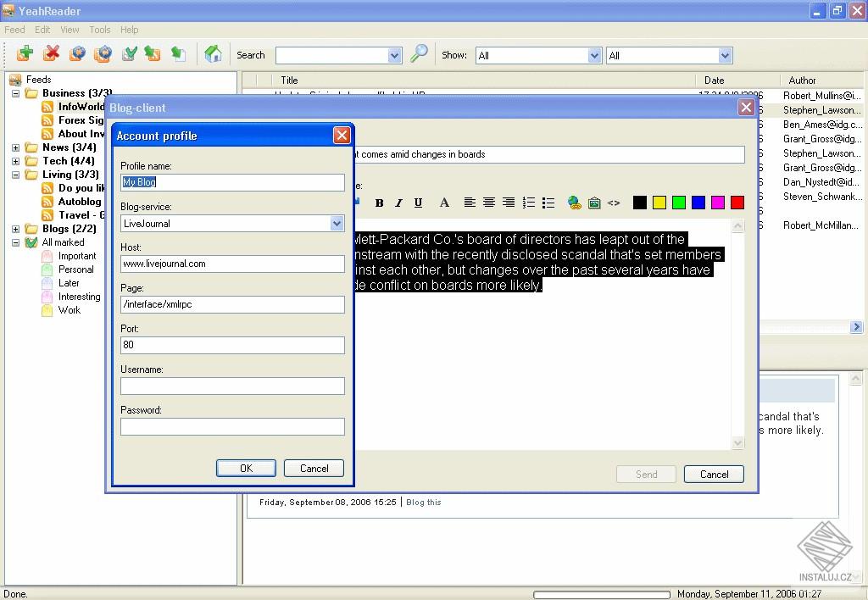Start a search with the magnifier icon
Viewport: 868px width, 600px height.
[419, 53]
